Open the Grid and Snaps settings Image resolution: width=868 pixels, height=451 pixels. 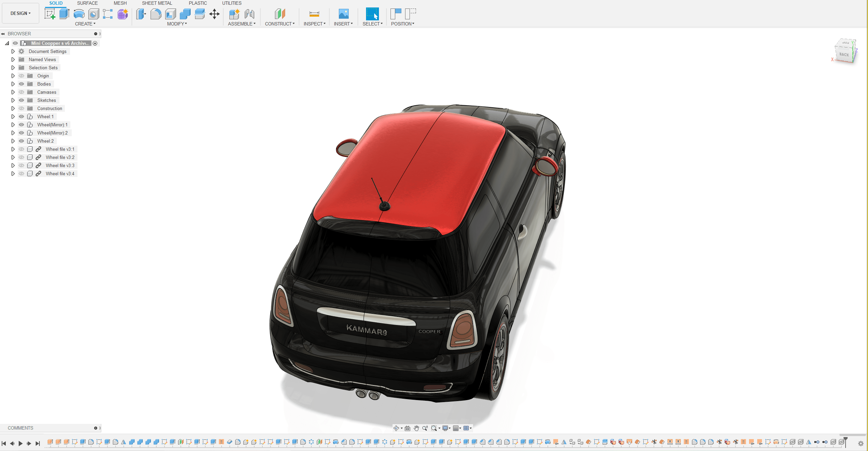(456, 428)
